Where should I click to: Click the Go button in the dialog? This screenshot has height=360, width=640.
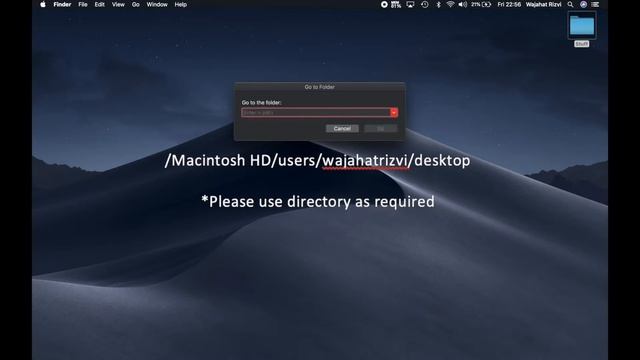(380, 129)
